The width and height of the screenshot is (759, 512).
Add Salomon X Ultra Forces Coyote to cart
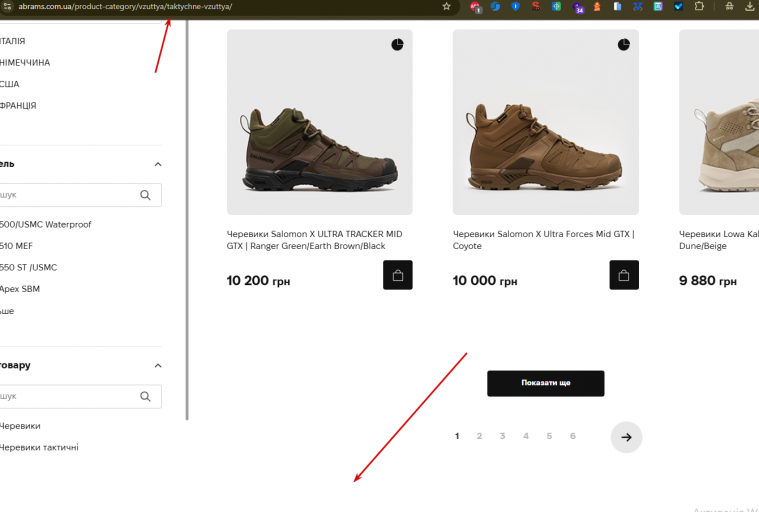coord(624,275)
